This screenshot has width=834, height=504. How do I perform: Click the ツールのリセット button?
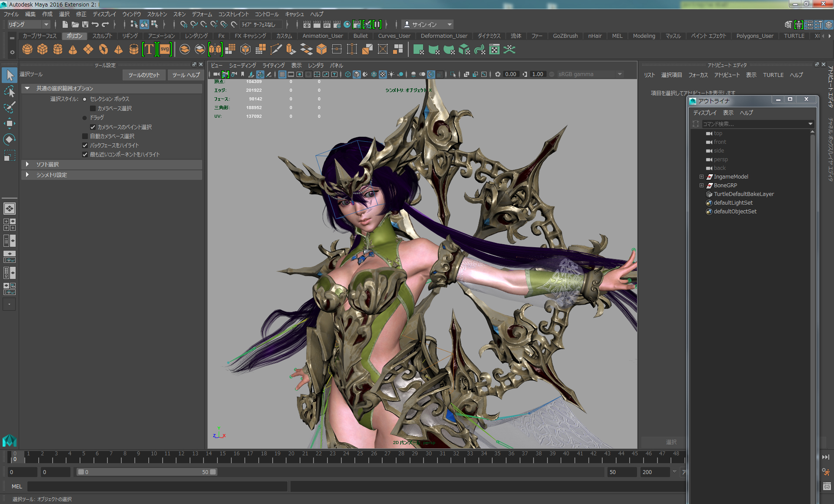(x=144, y=75)
